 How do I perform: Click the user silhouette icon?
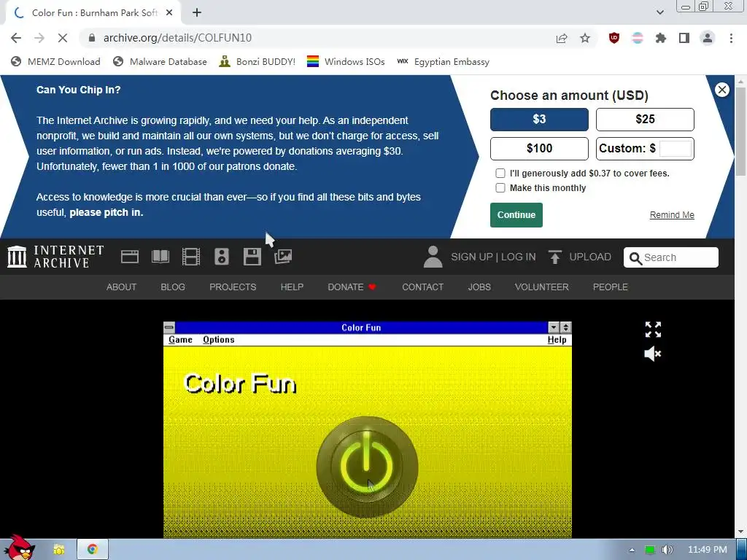(433, 257)
